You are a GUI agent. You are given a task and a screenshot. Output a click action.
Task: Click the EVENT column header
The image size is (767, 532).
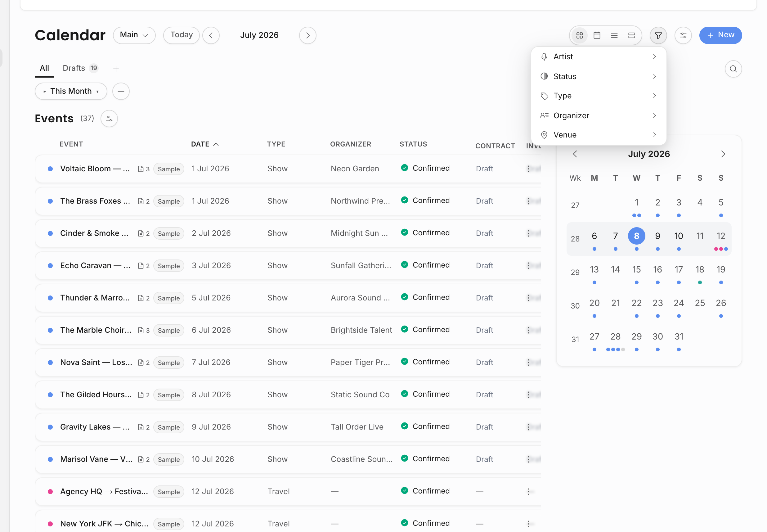pyautogui.click(x=71, y=144)
